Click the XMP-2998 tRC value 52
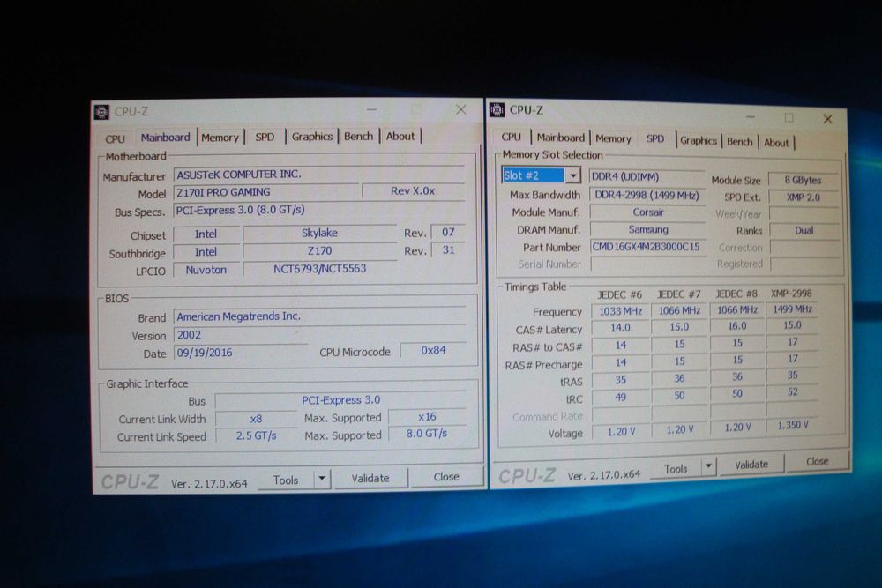Screen dimensions: 882x588 [793, 392]
